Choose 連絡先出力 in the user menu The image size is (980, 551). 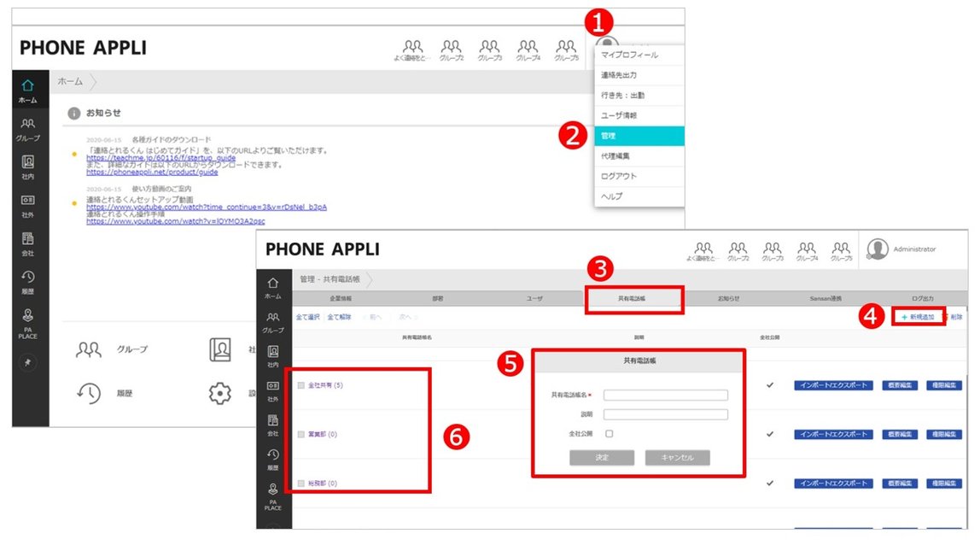(639, 75)
